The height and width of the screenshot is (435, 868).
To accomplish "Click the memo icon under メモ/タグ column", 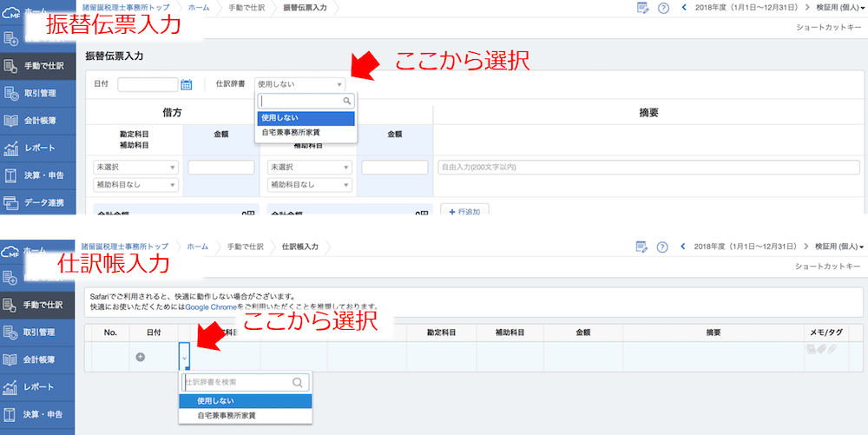I will click(811, 349).
